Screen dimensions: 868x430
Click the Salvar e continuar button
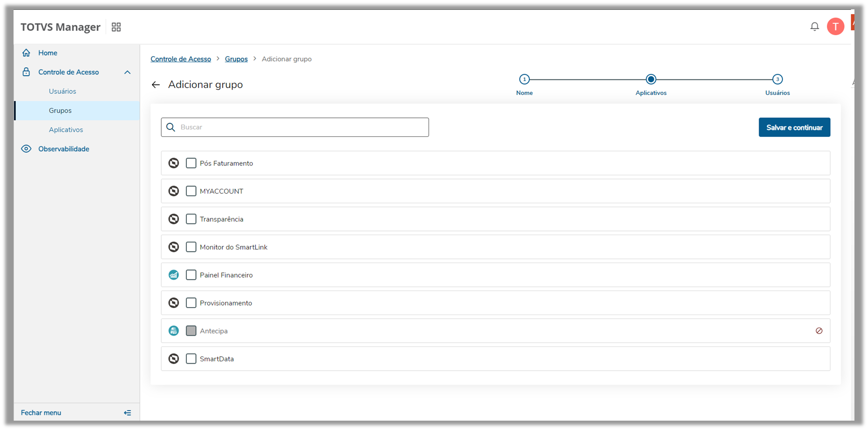794,127
